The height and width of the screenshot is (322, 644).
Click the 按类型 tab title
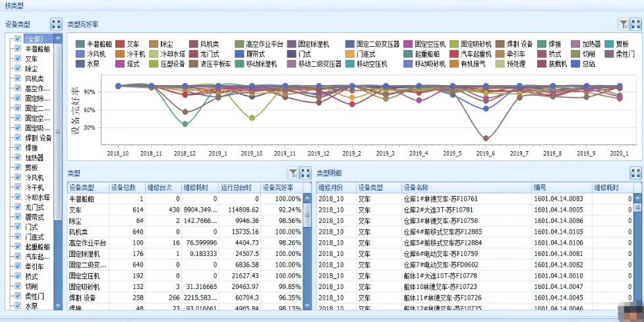click(13, 5)
